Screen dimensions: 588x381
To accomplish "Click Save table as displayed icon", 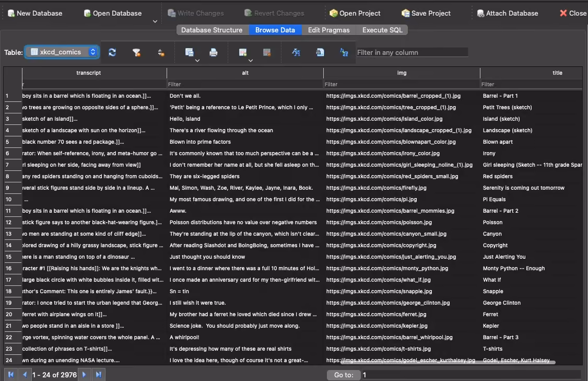I will [x=190, y=53].
